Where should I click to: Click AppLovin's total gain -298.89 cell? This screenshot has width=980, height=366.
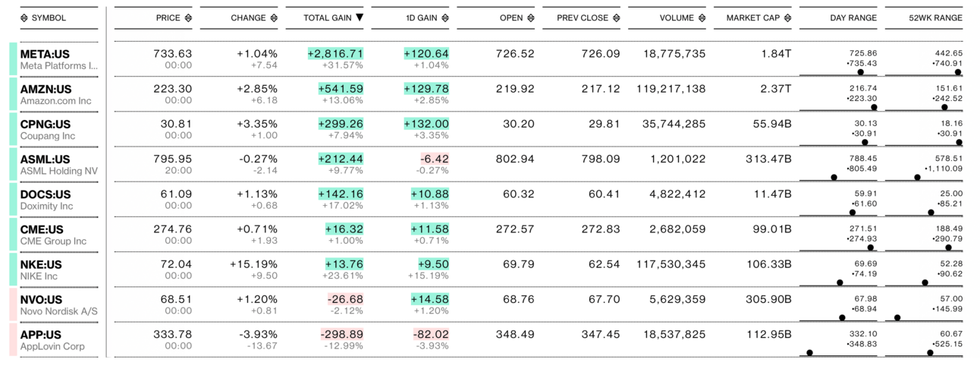coord(342,335)
